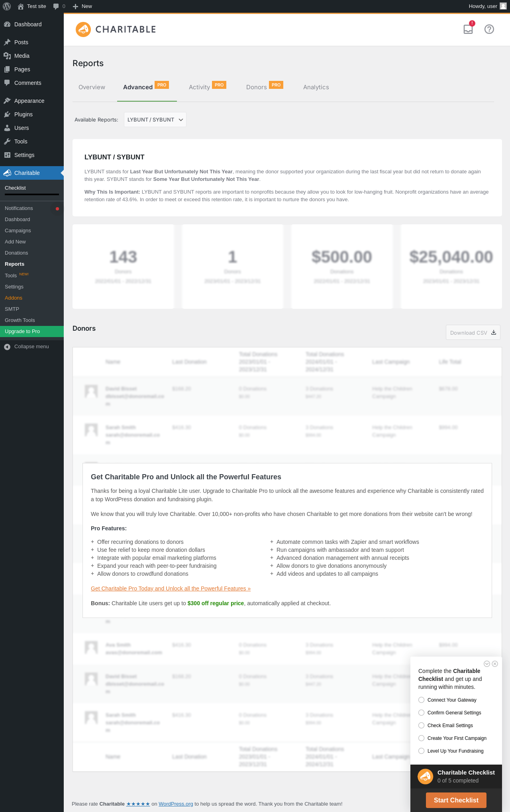The width and height of the screenshot is (510, 812).
Task: Click the Pages icon in sidebar
Action: 7,69
